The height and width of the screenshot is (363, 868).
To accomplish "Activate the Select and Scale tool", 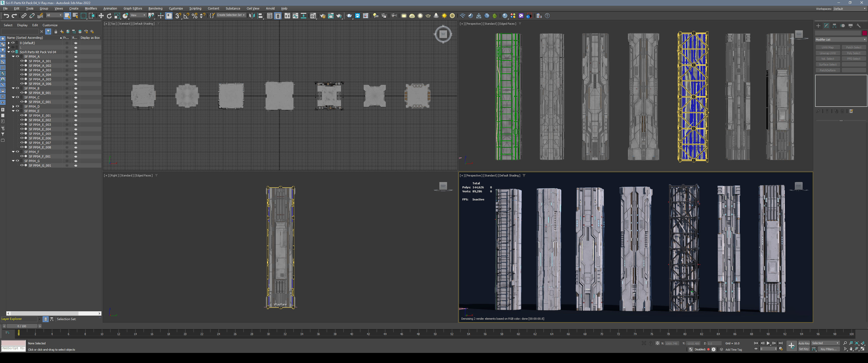I will pyautogui.click(x=117, y=16).
